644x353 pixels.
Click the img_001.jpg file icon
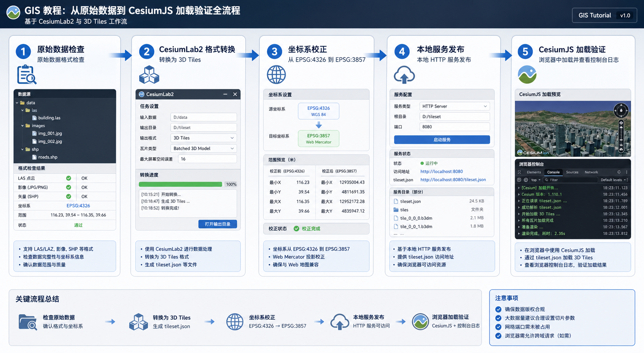pos(35,133)
